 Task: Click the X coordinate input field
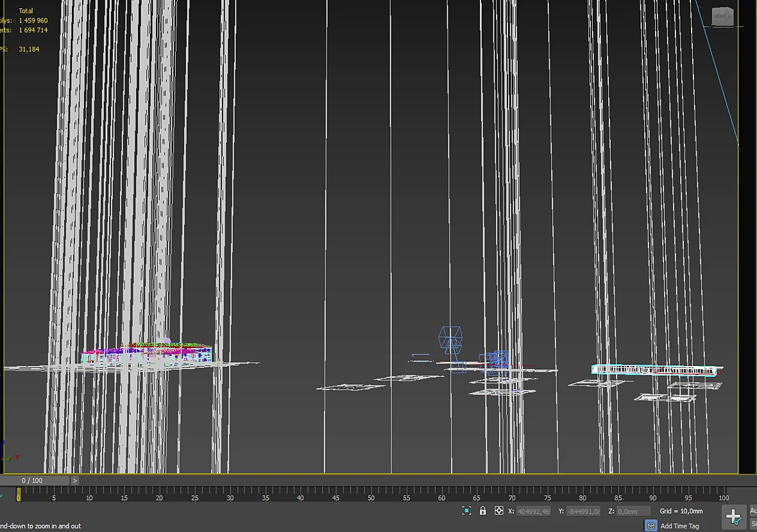(534, 511)
